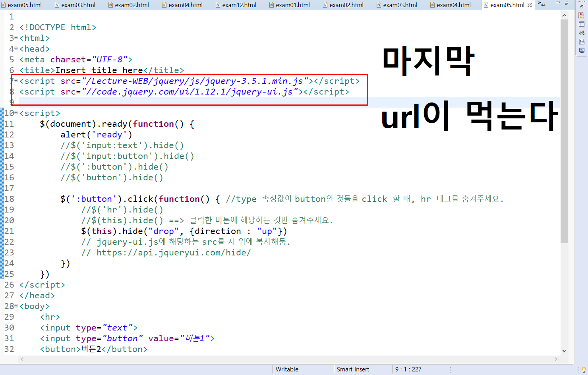Open the red-dot outline view icon in side trim
Screen dimensions: 588x375
(x=582, y=15)
